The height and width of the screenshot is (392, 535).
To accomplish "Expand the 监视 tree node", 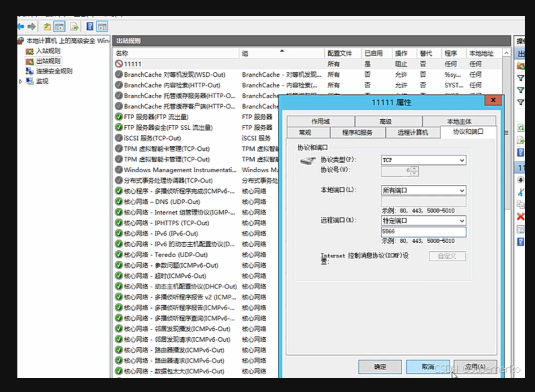I will pyautogui.click(x=21, y=82).
